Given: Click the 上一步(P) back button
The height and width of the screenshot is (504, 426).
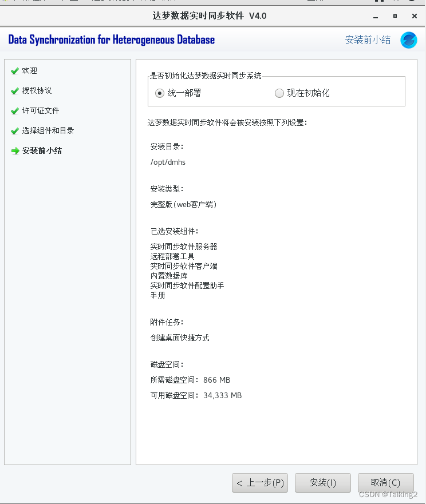Looking at the screenshot, I should [259, 482].
